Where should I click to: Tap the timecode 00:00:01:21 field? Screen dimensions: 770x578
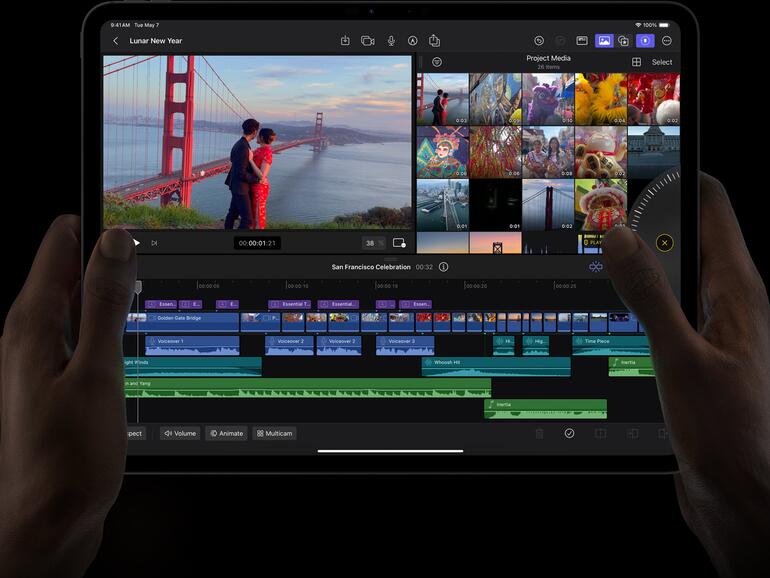257,243
